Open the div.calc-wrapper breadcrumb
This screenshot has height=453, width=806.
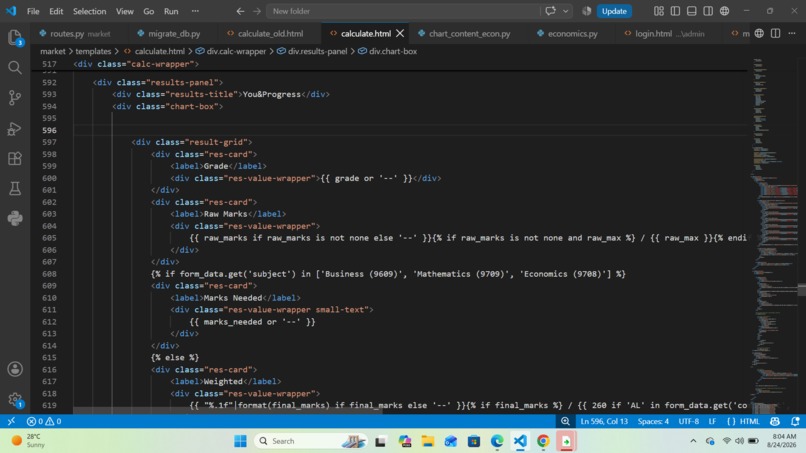(230, 51)
